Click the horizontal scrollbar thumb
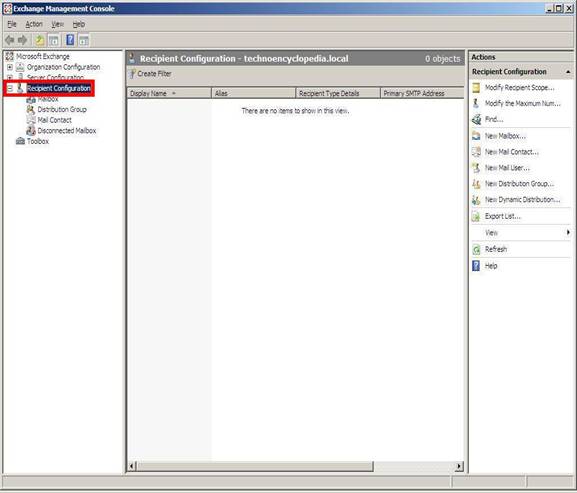577x493 pixels. point(255,466)
